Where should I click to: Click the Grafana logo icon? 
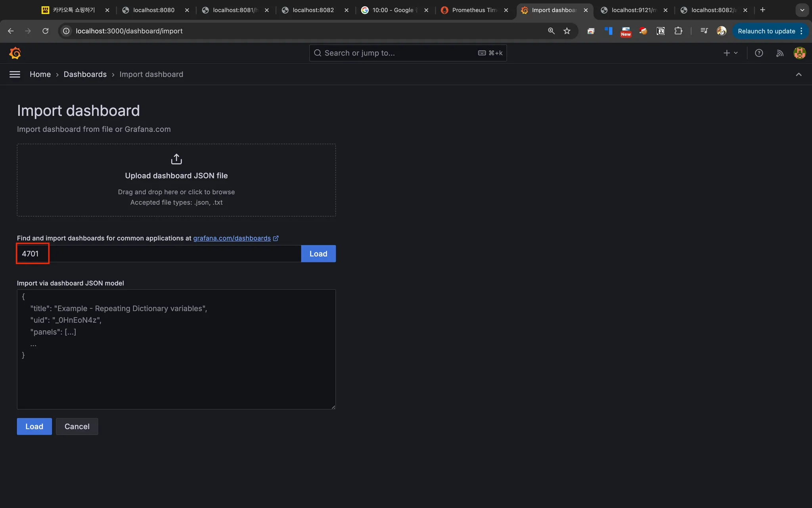tap(15, 53)
